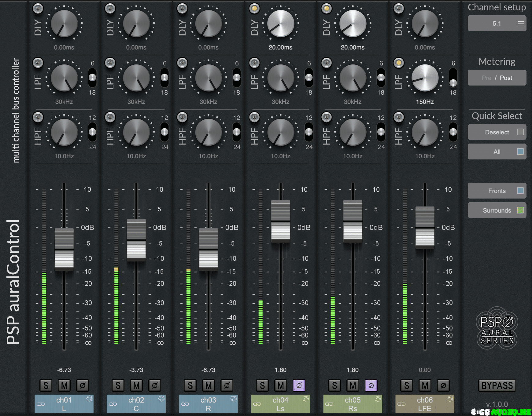The height and width of the screenshot is (416, 532).
Task: Click link icon on ch05 Rs
Action: click(x=329, y=404)
